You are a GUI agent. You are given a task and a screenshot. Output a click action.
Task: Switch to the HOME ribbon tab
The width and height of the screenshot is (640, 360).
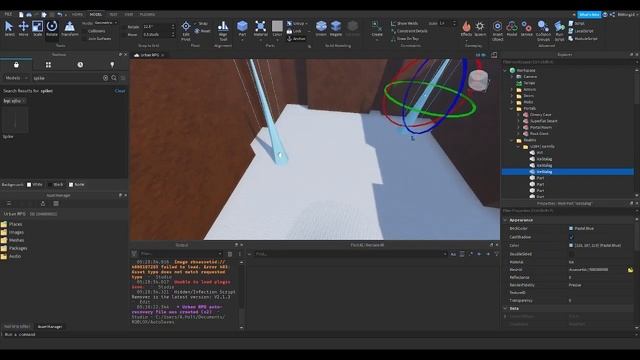(x=77, y=15)
